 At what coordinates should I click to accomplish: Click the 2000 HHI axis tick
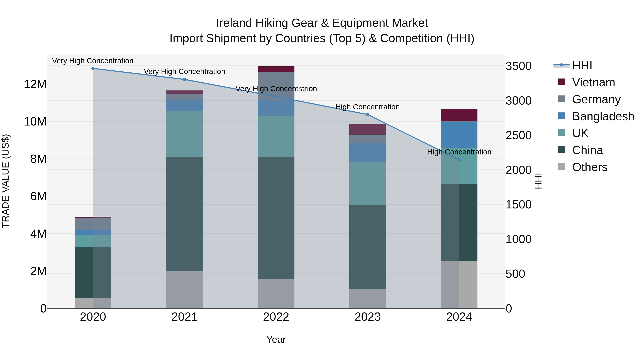coord(518,170)
